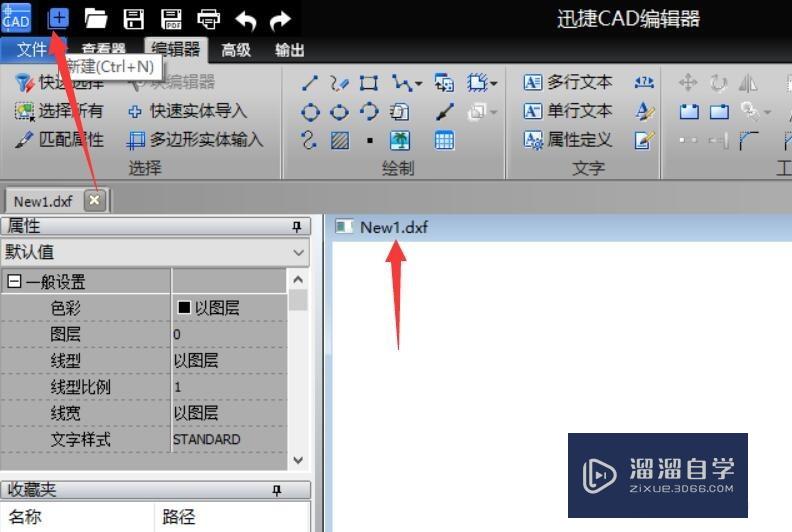
Task: Click 单行文本 button
Action: (x=568, y=111)
